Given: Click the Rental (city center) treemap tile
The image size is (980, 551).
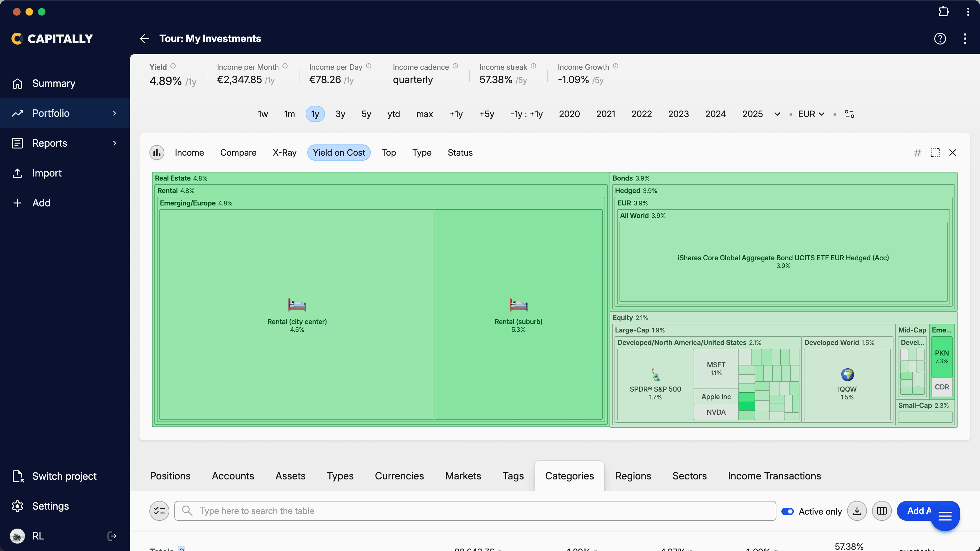Looking at the screenshot, I should pos(297,315).
